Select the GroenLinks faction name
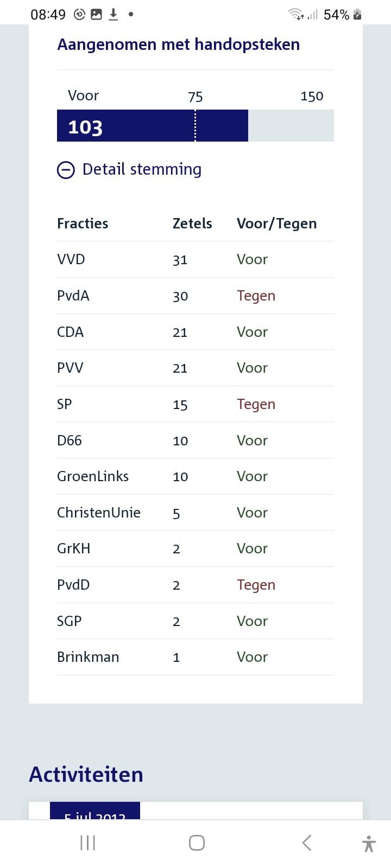 click(93, 476)
